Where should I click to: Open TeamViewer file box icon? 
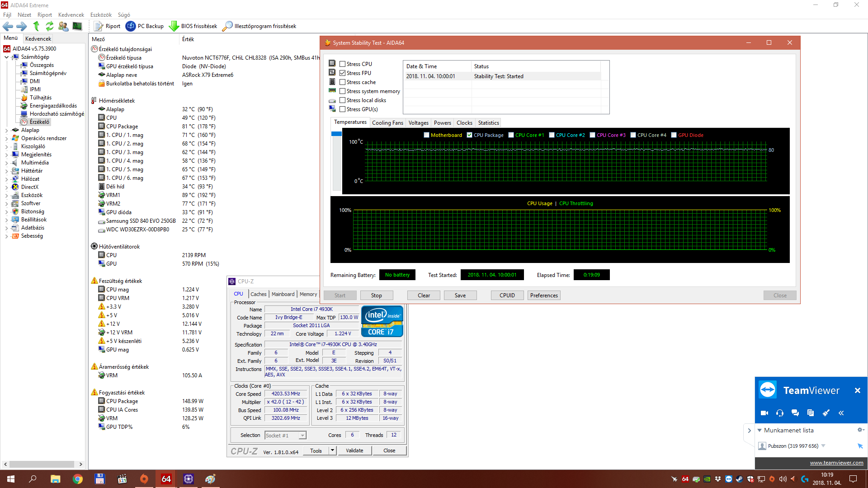click(811, 413)
